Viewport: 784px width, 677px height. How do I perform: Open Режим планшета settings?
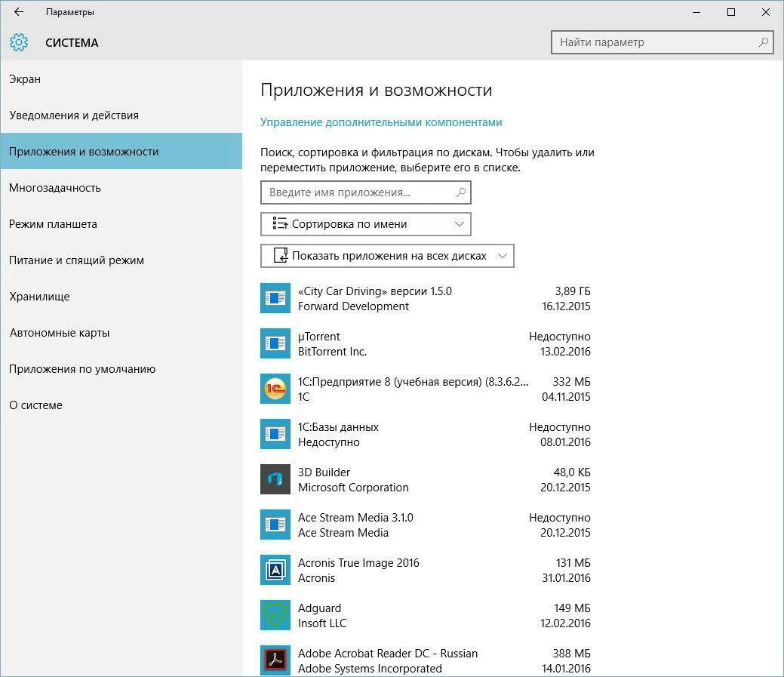coord(121,223)
